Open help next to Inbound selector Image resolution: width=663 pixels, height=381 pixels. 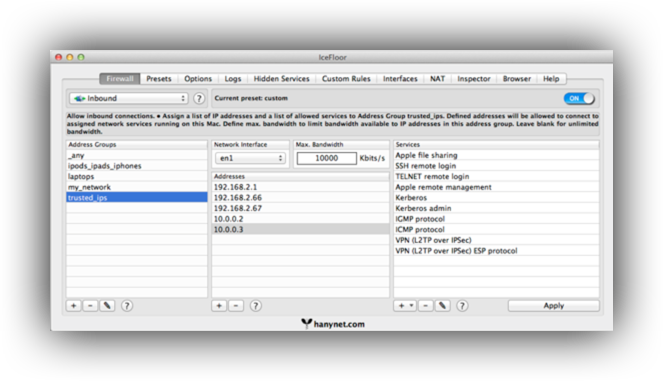[x=199, y=99]
